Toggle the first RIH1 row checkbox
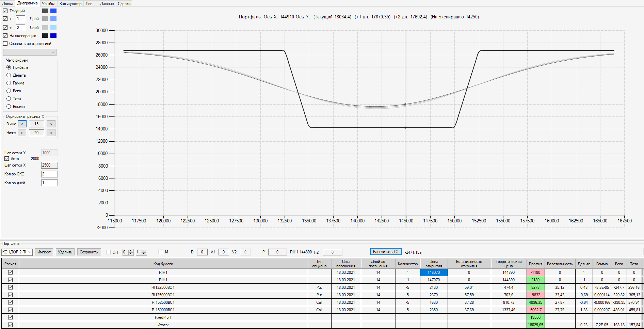Image resolution: width=644 pixels, height=329 pixels. pyautogui.click(x=10, y=272)
